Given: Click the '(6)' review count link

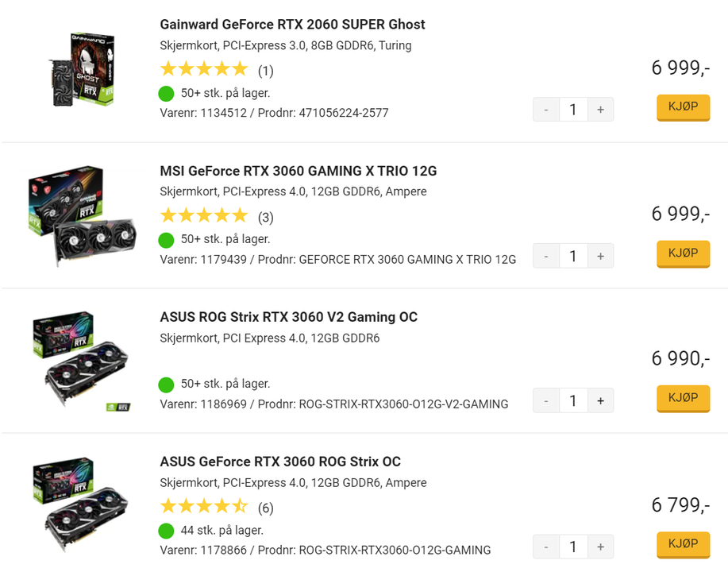Looking at the screenshot, I should click(x=265, y=508).
